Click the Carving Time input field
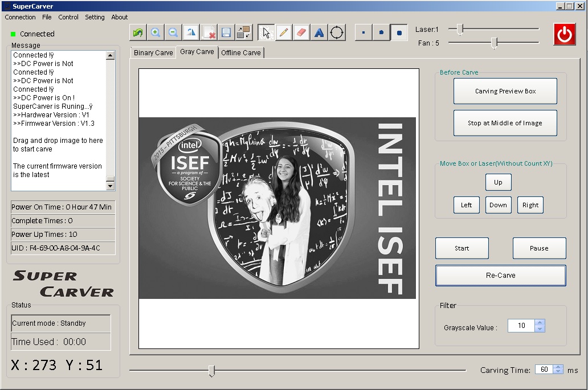This screenshot has height=390, width=588. click(544, 370)
